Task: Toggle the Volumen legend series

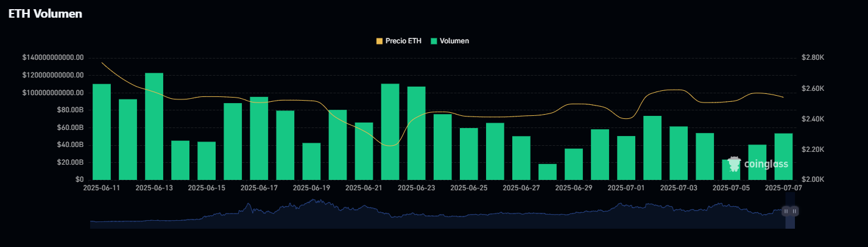Action: pos(454,41)
